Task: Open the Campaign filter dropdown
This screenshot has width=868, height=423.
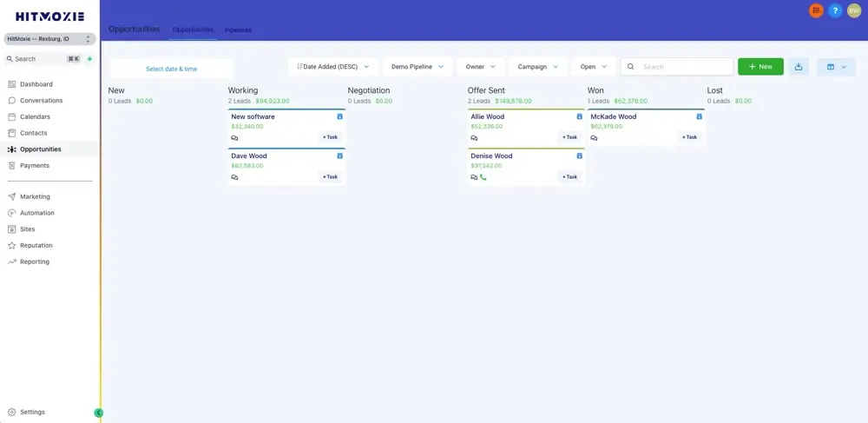Action: click(538, 66)
